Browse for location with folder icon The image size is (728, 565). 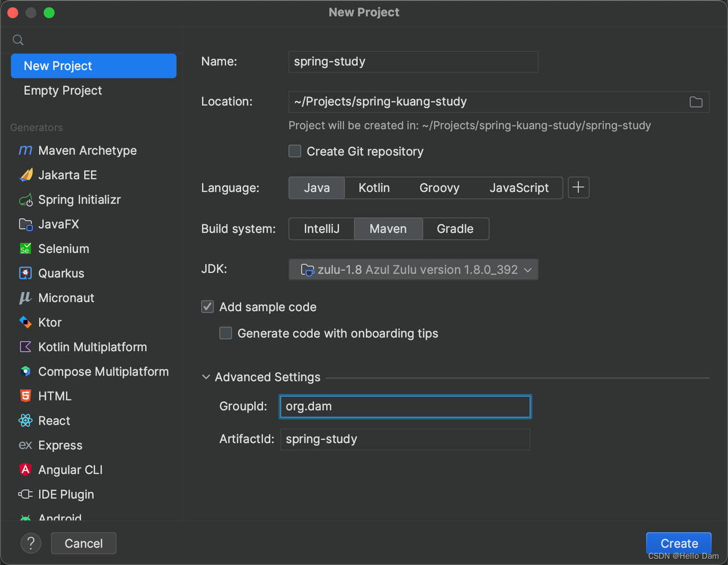[696, 102]
